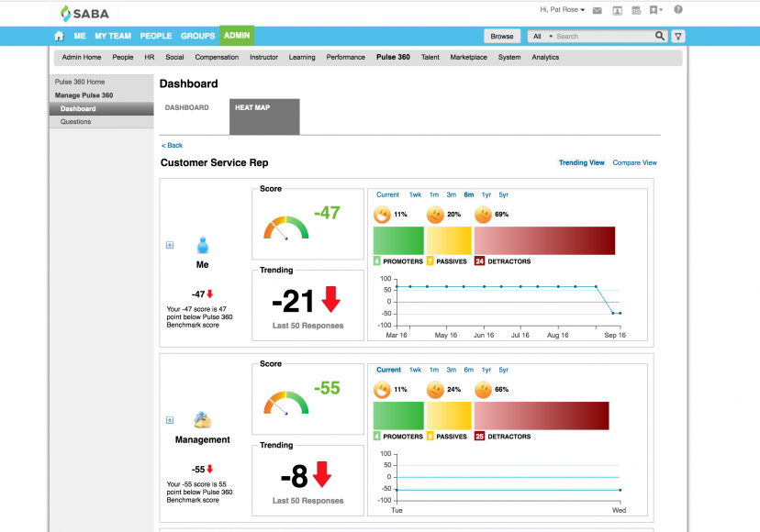Open the filter funnel icon beside search
Viewport: 760px width, 532px height.
coord(677,36)
